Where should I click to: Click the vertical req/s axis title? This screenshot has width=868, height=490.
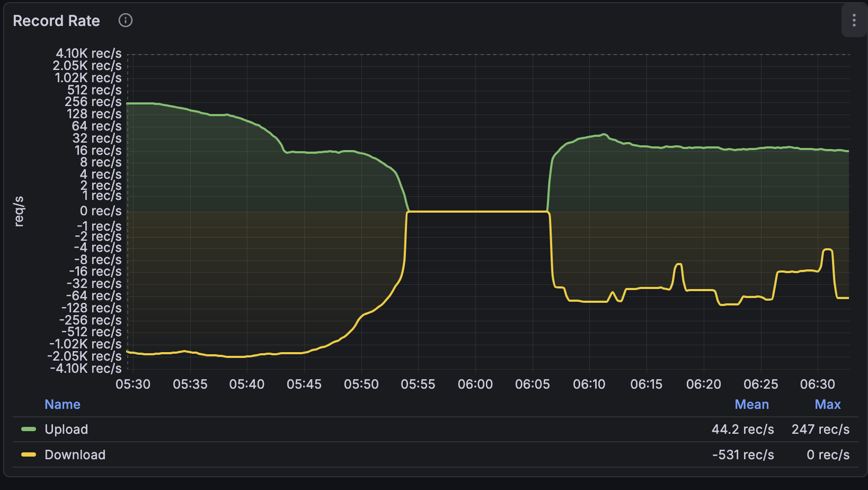click(x=19, y=212)
